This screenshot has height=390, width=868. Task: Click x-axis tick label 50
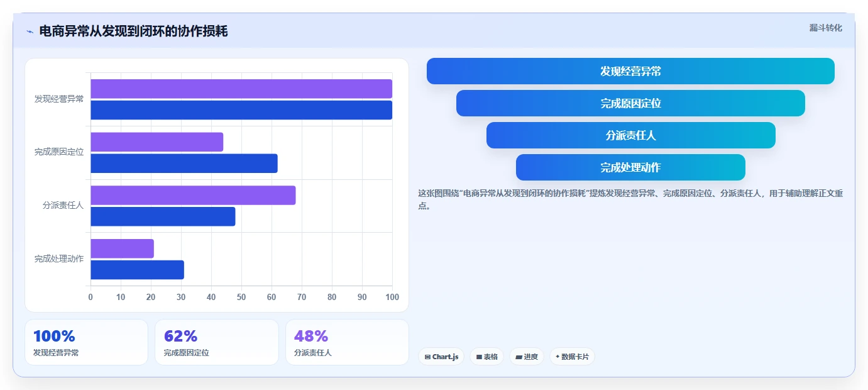(x=241, y=297)
